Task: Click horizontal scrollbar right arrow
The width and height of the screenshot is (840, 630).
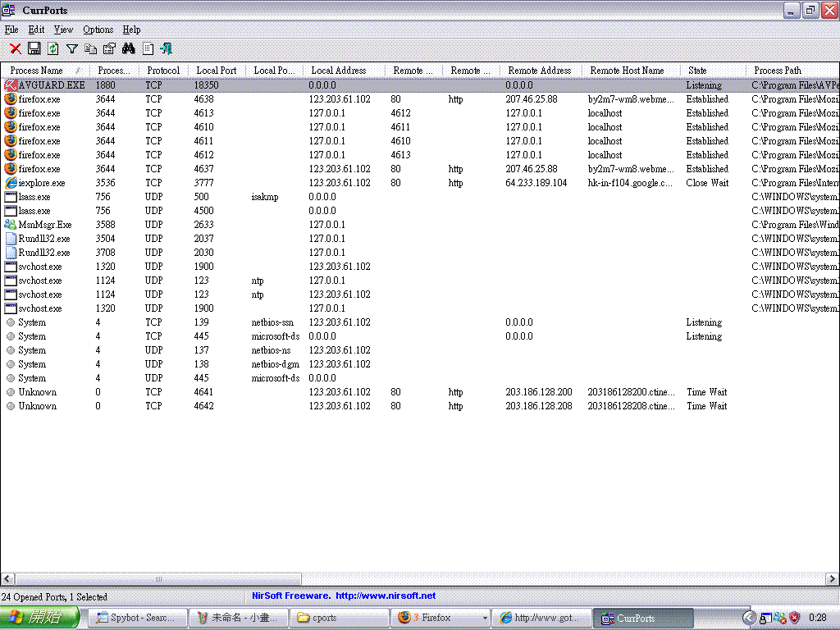Action: click(x=832, y=578)
